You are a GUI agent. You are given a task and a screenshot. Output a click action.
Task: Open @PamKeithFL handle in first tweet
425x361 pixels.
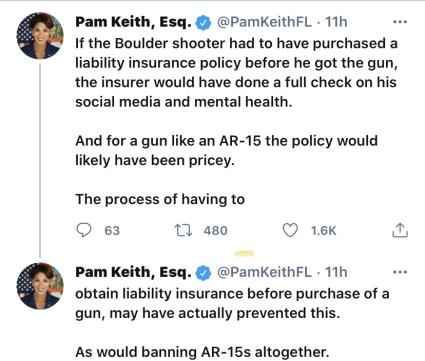264,22
